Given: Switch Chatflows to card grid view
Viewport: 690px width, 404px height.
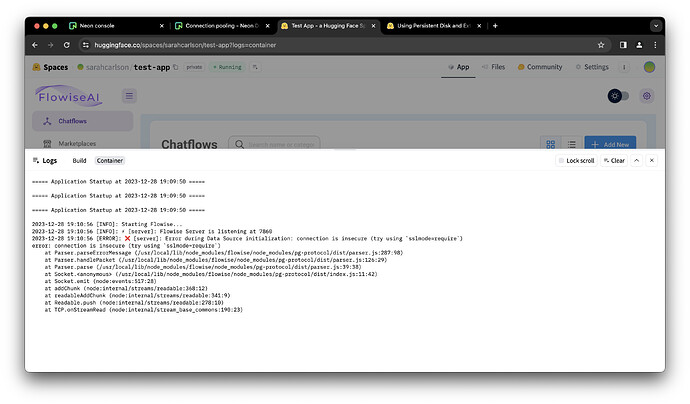Looking at the screenshot, I should tap(551, 144).
